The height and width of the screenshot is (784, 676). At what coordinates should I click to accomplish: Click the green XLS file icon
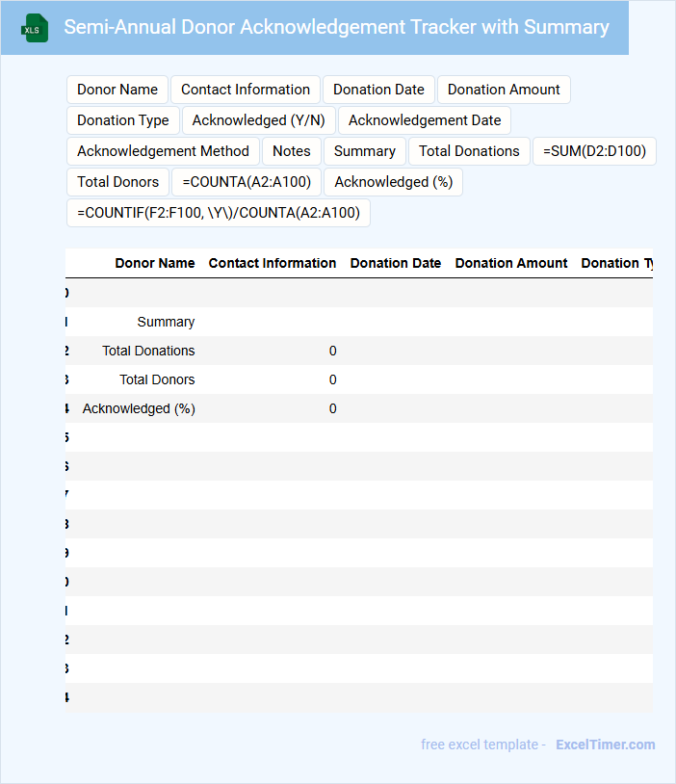point(36,28)
